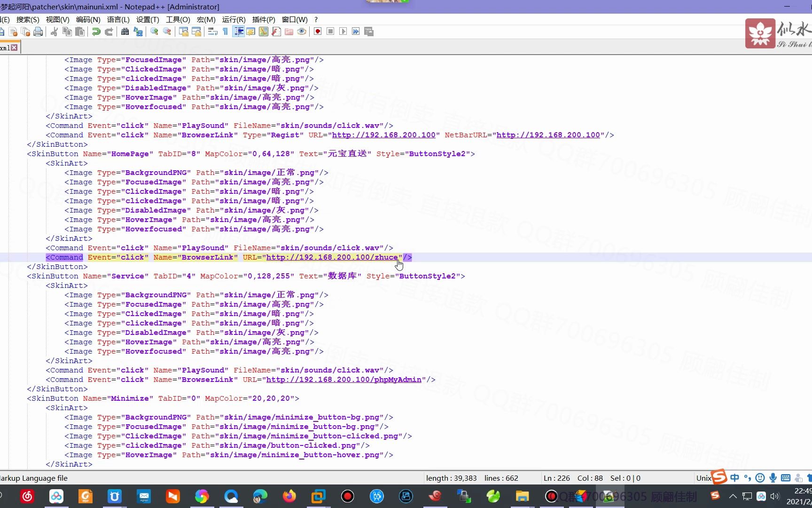This screenshot has width=812, height=508.
Task: Close the xml document tab
Action: (15, 48)
